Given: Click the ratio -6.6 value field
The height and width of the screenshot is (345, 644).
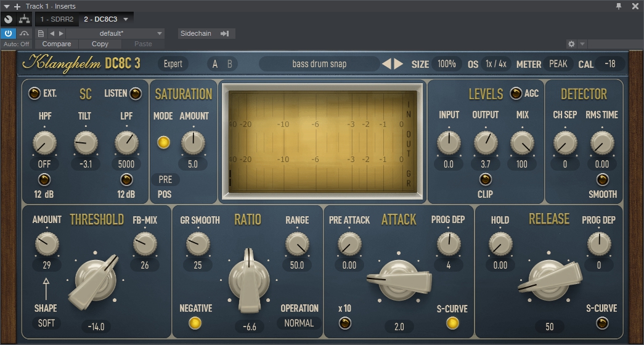Looking at the screenshot, I should pyautogui.click(x=250, y=327).
